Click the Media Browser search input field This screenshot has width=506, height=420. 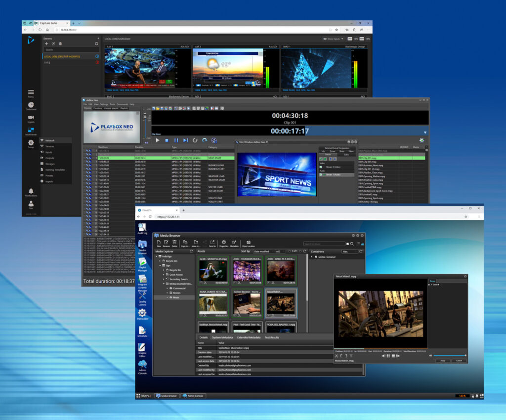coord(324,244)
